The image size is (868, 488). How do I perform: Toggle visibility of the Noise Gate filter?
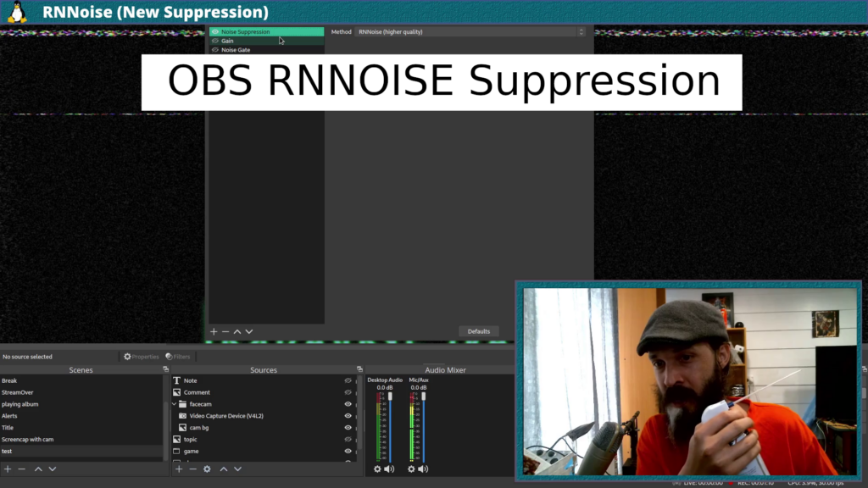pos(215,50)
